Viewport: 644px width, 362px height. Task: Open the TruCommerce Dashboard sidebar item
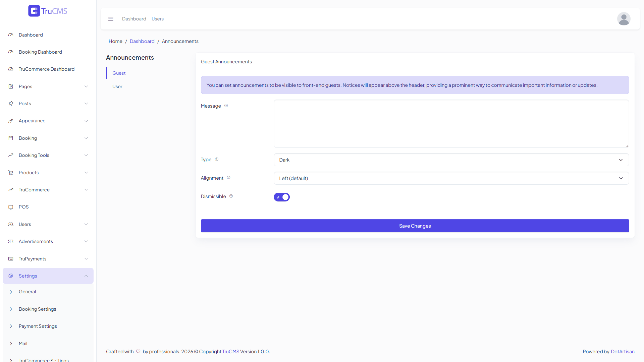point(48,69)
